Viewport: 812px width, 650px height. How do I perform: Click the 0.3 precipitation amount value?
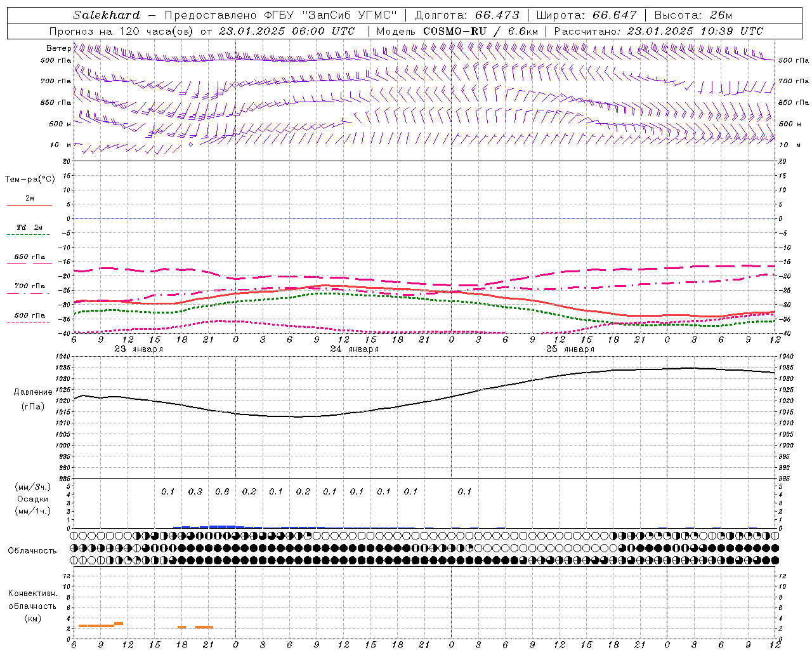195,491
